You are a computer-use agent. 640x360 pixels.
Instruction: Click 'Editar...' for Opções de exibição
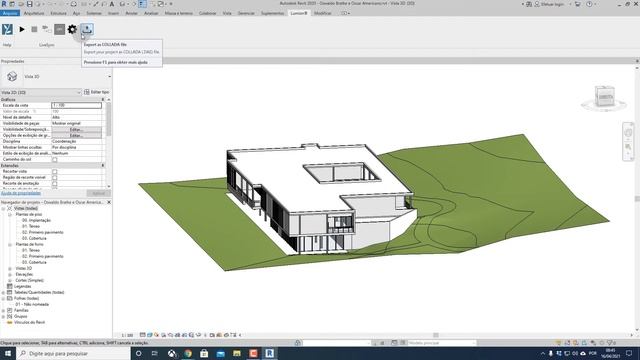tap(76, 136)
